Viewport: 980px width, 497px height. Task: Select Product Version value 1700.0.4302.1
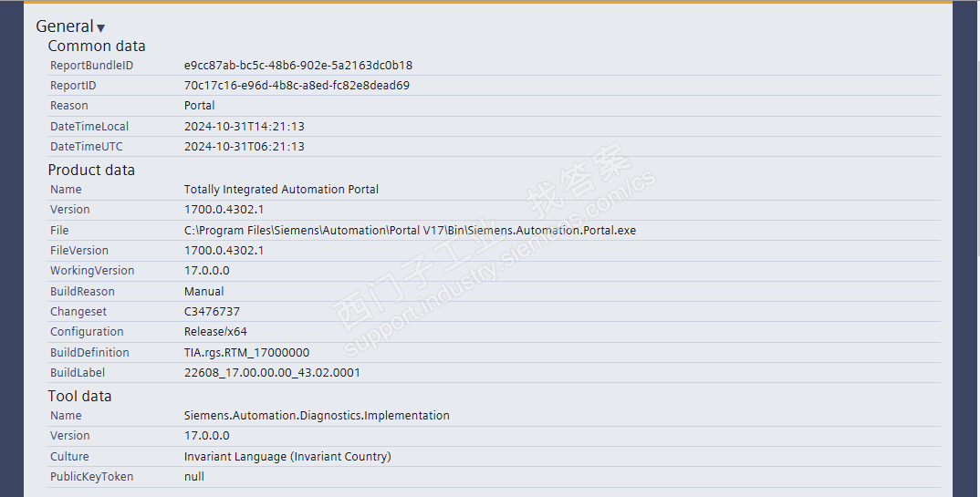[224, 209]
